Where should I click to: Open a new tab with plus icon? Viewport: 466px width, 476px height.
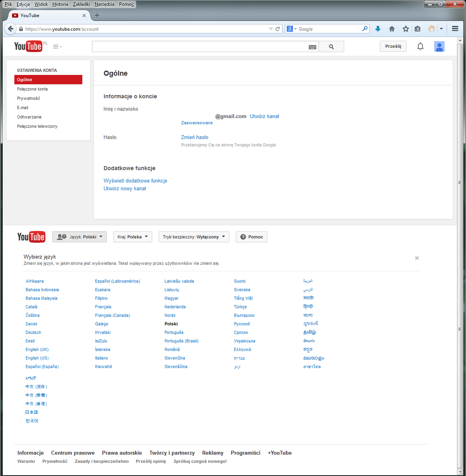(97, 16)
